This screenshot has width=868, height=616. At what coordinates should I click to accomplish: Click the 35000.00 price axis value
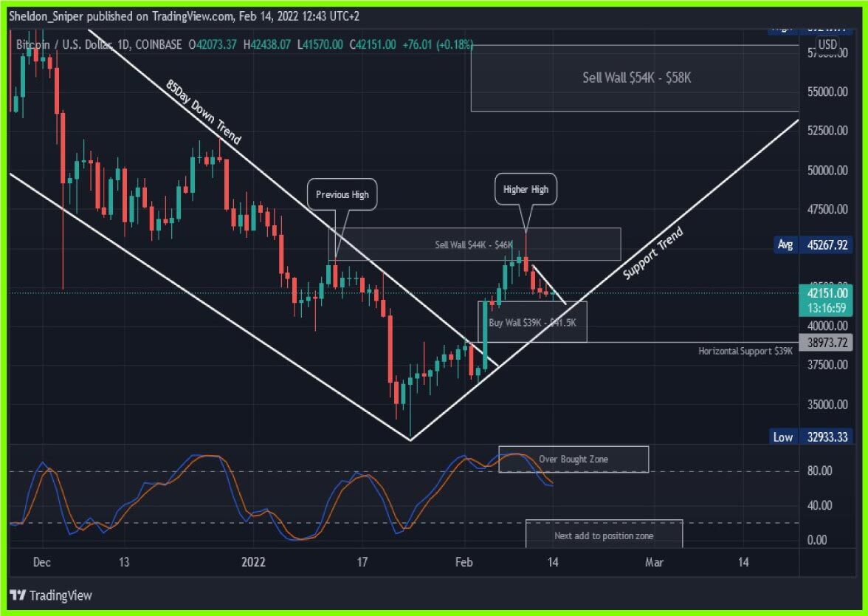coord(827,405)
